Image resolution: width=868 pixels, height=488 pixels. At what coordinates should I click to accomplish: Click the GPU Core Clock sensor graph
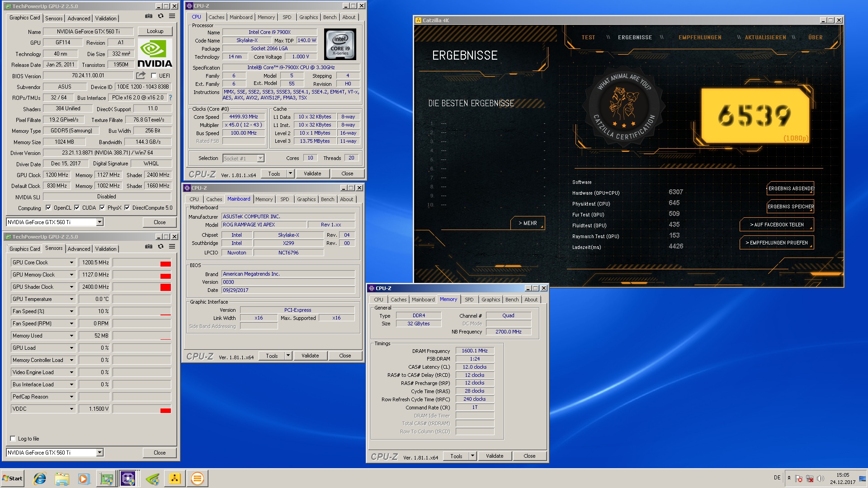pos(142,263)
